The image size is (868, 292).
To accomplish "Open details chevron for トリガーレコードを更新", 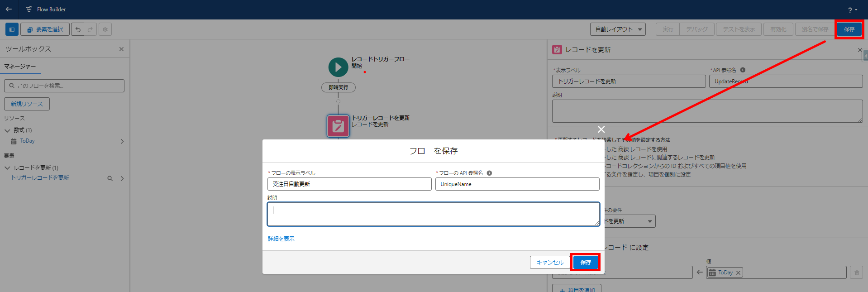I will tap(122, 178).
